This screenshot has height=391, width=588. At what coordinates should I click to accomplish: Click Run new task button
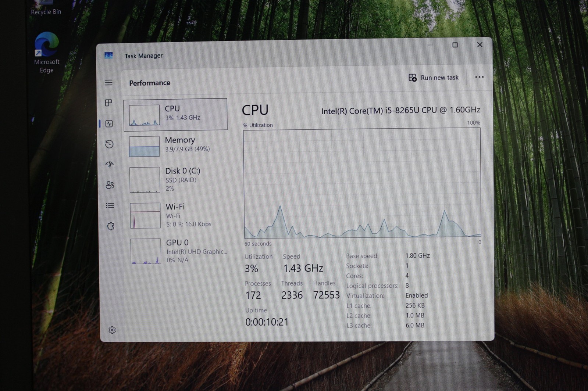(434, 78)
